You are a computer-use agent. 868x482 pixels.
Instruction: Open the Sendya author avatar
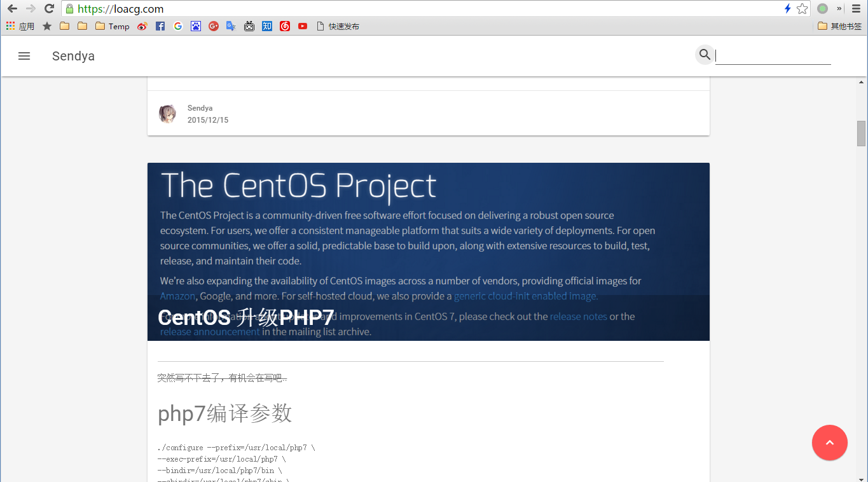click(x=167, y=114)
